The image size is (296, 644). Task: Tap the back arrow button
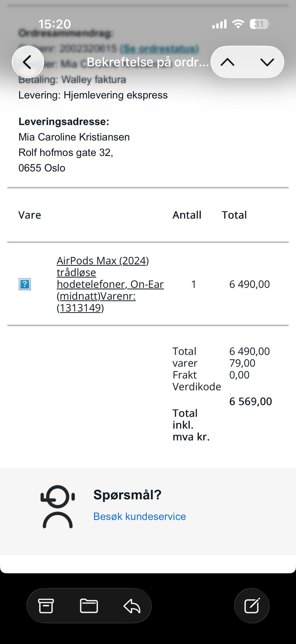[x=28, y=62]
